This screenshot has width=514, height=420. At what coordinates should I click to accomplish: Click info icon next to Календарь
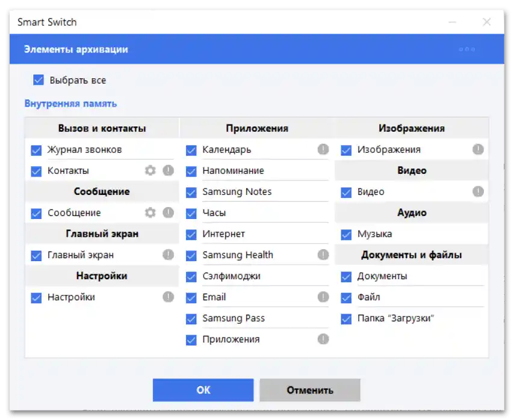click(323, 149)
